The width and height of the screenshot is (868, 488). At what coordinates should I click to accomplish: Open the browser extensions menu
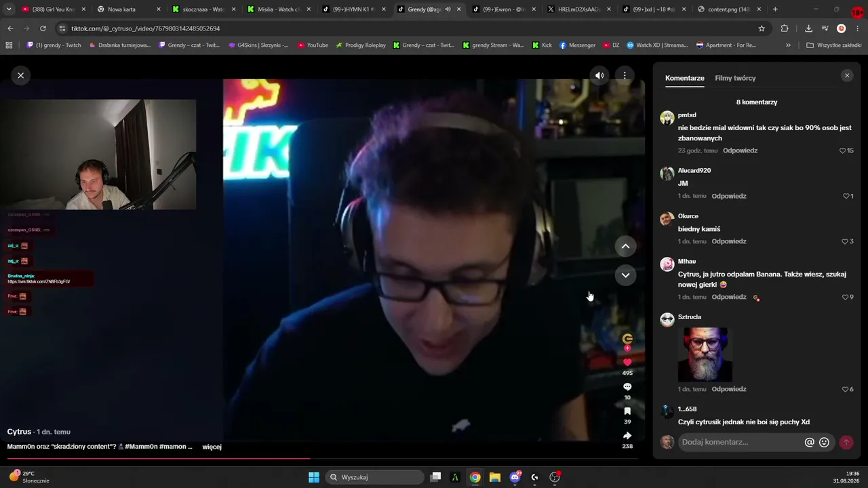click(x=785, y=28)
